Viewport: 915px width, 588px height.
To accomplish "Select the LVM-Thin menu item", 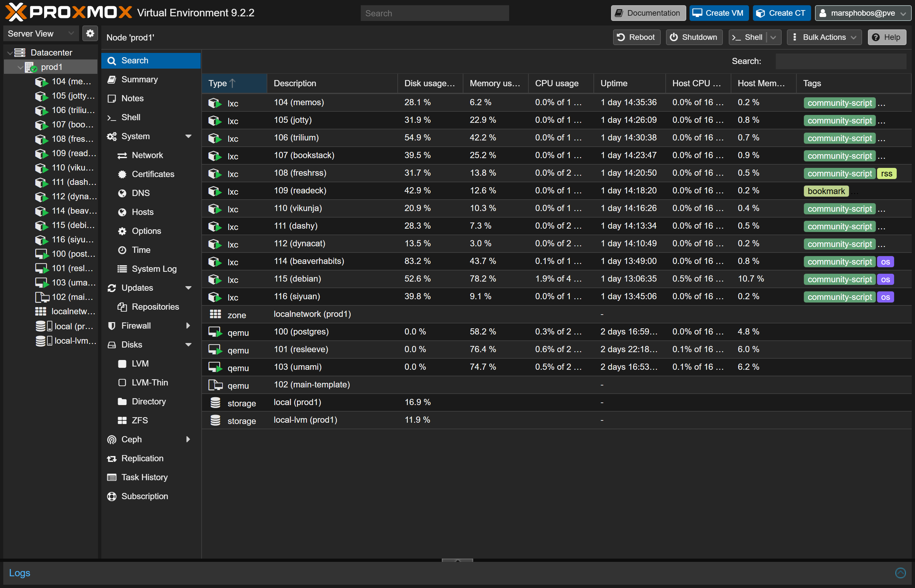I will click(x=151, y=383).
